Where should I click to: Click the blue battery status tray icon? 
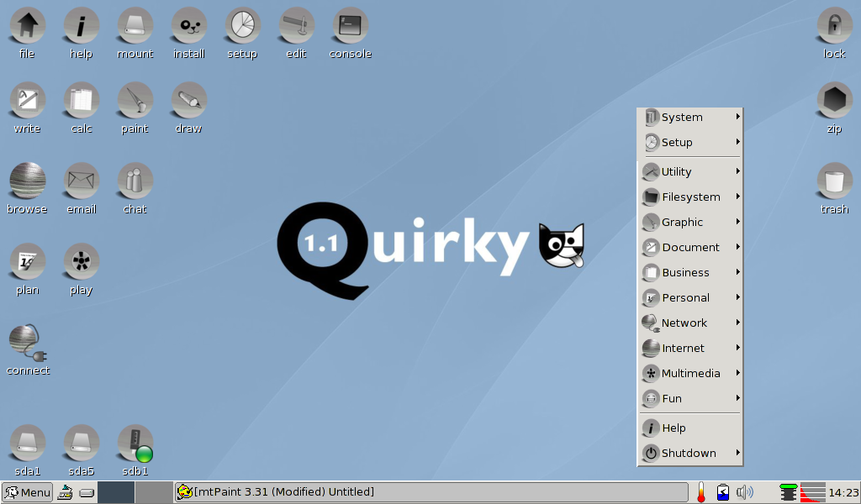pyautogui.click(x=723, y=492)
